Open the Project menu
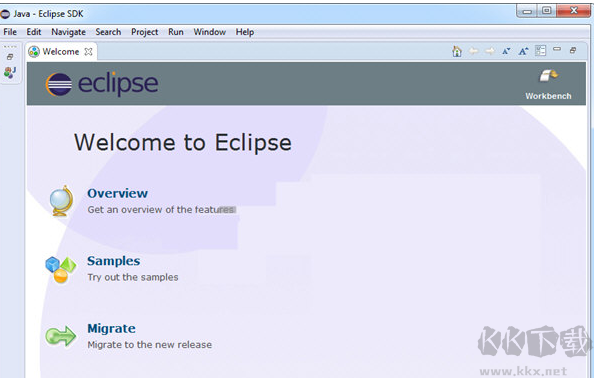The height and width of the screenshot is (378, 594). coord(145,32)
